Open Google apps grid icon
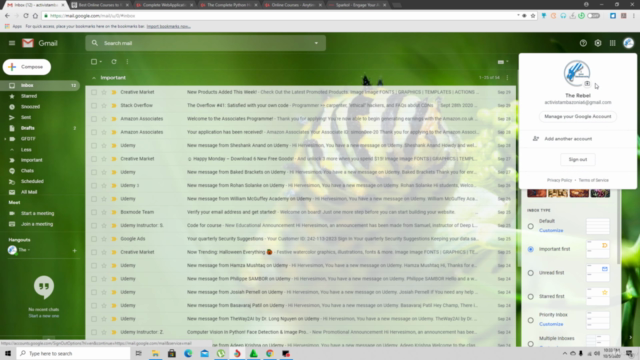 coord(612,43)
